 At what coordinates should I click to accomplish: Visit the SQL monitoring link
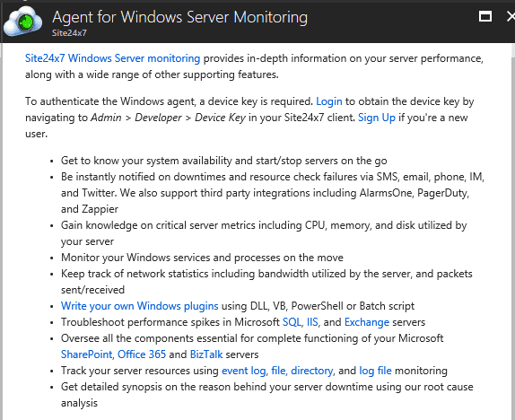(x=292, y=322)
